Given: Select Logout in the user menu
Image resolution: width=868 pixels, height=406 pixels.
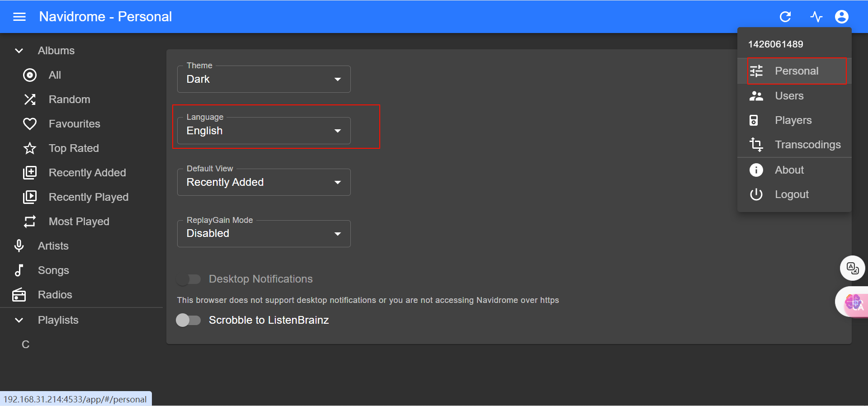Looking at the screenshot, I should (794, 194).
